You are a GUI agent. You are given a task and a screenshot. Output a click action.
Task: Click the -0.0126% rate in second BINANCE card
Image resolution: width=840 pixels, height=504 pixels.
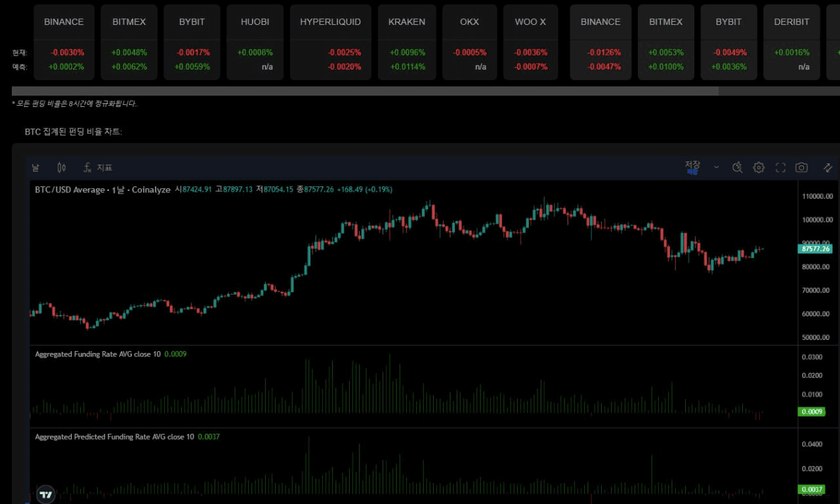pyautogui.click(x=603, y=52)
